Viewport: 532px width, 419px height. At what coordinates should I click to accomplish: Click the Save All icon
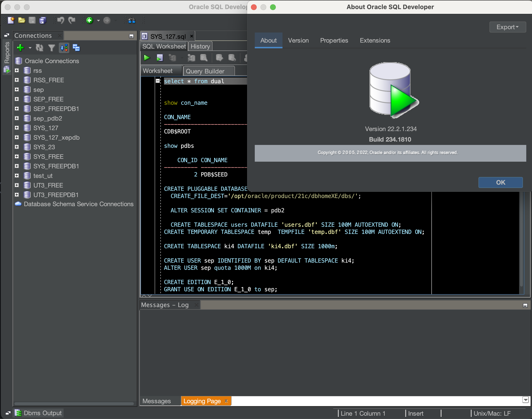pyautogui.click(x=43, y=20)
